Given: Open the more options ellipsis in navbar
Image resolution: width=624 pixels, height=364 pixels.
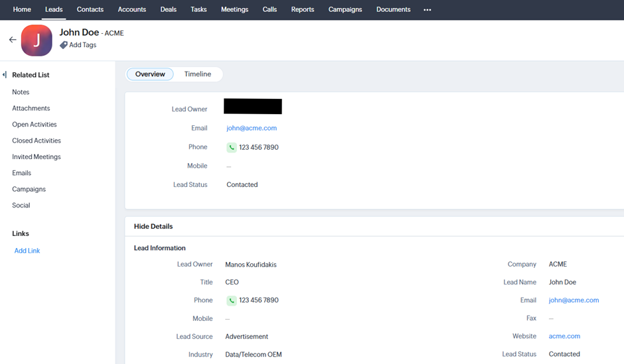Looking at the screenshot, I should [427, 10].
